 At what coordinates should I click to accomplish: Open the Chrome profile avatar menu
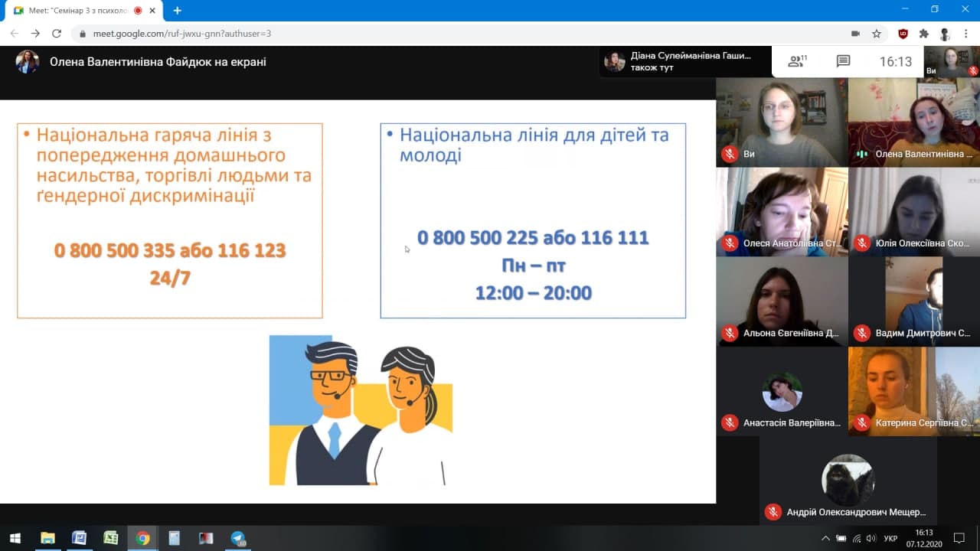[x=945, y=34]
